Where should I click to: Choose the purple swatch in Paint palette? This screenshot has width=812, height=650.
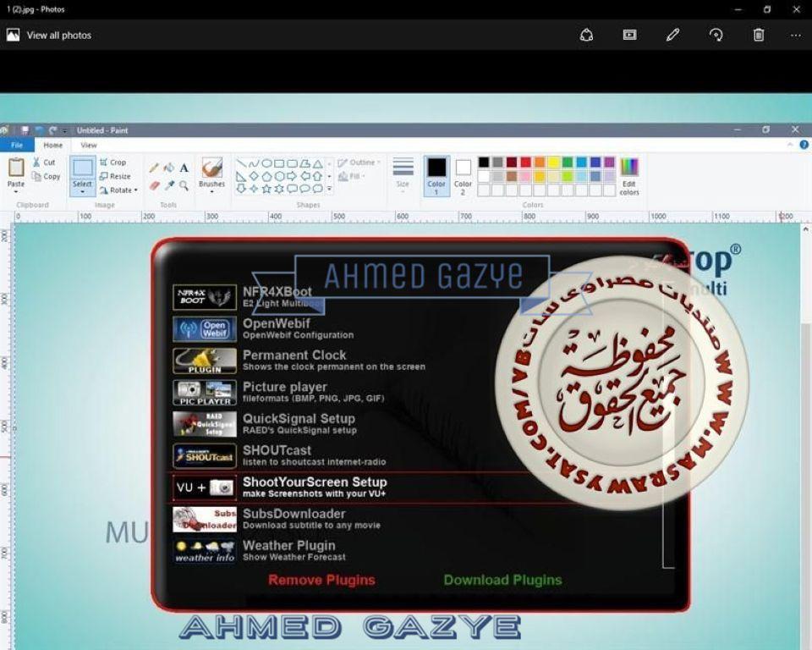coord(610,162)
